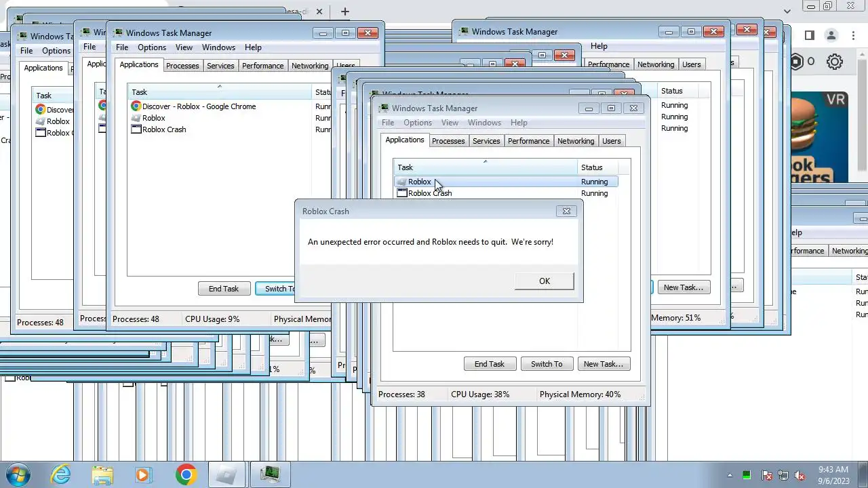Select the highlighted Roblox row in front Task Manager

(x=505, y=182)
